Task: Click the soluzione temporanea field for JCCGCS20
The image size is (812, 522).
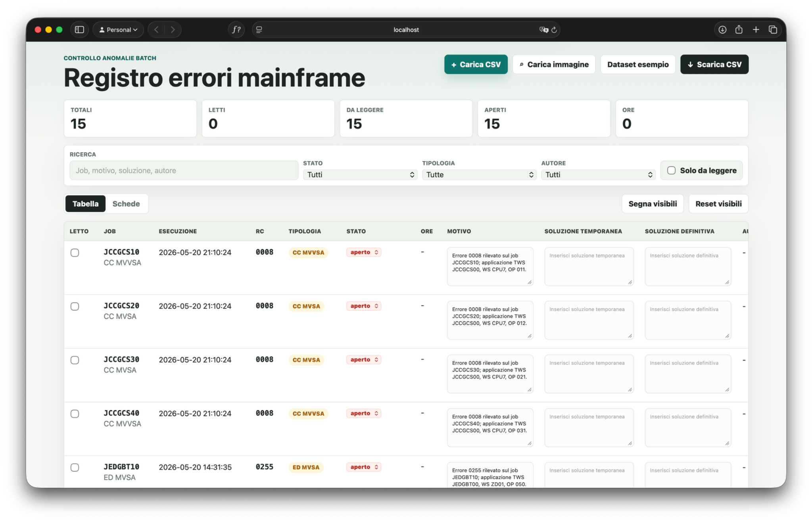Action: click(x=589, y=320)
